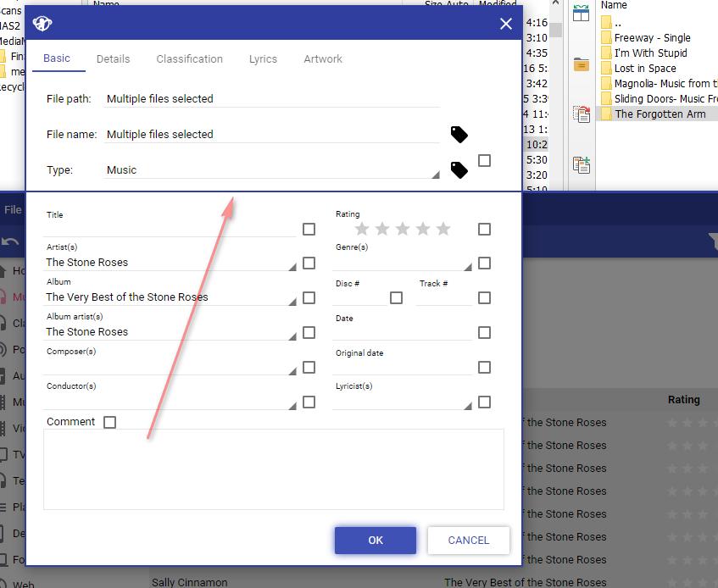Set rating using the fifth star
The width and height of the screenshot is (718, 588).
click(443, 229)
